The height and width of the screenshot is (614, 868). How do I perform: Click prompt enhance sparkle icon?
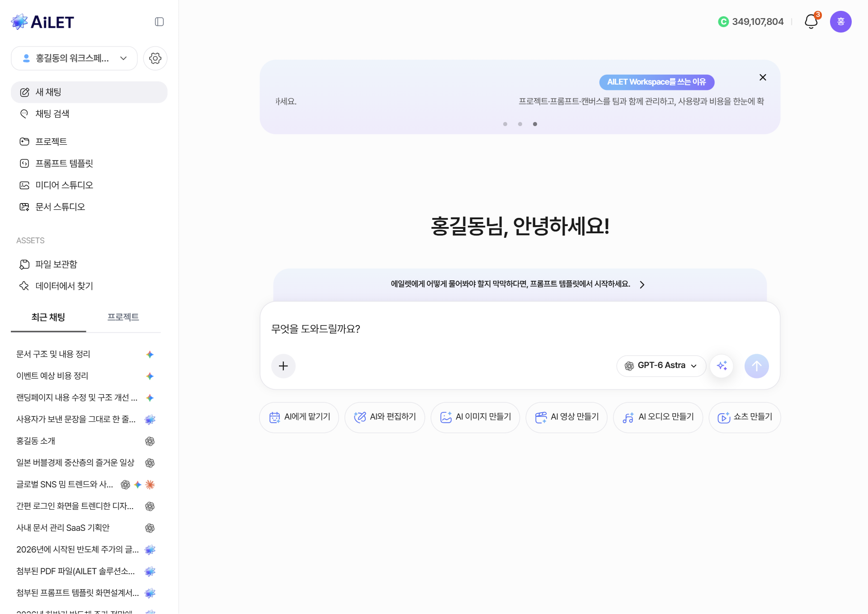pos(722,366)
